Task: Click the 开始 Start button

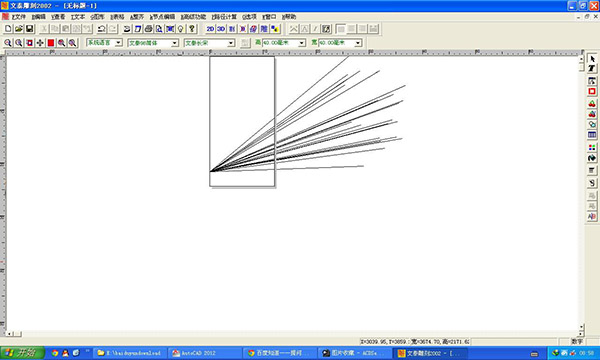Action: pyautogui.click(x=22, y=353)
